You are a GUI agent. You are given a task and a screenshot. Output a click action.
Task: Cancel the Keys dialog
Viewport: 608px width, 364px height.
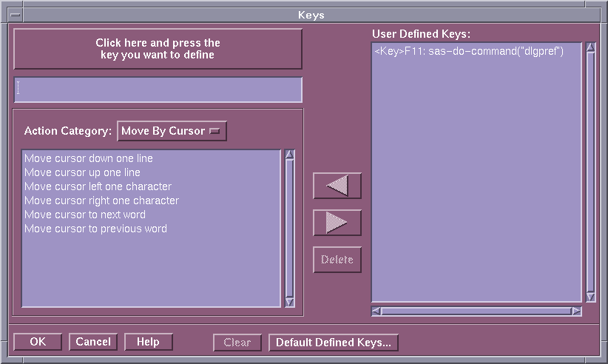click(93, 342)
